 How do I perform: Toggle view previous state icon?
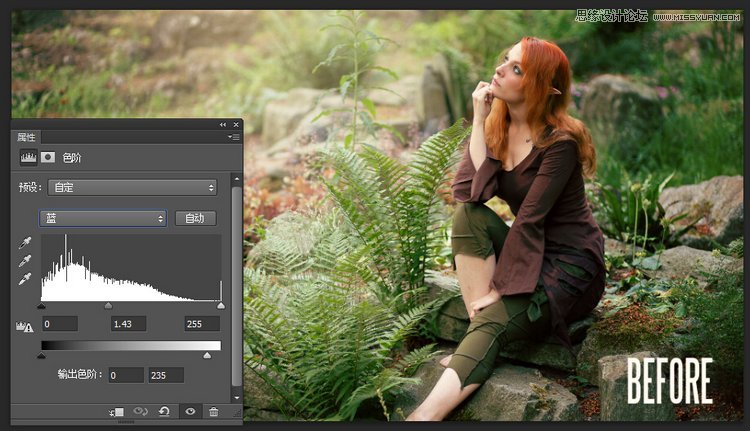(141, 412)
